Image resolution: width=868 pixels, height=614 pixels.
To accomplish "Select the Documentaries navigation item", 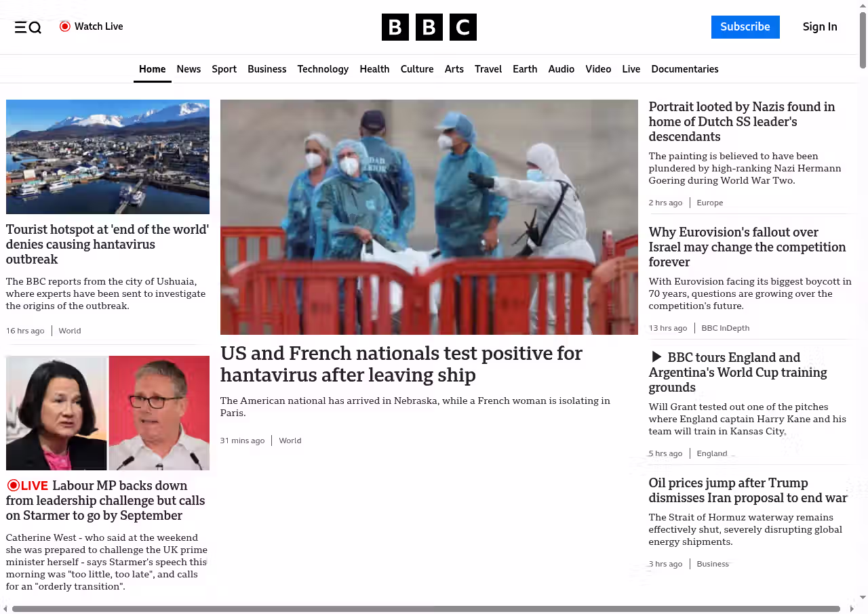I will [x=685, y=69].
